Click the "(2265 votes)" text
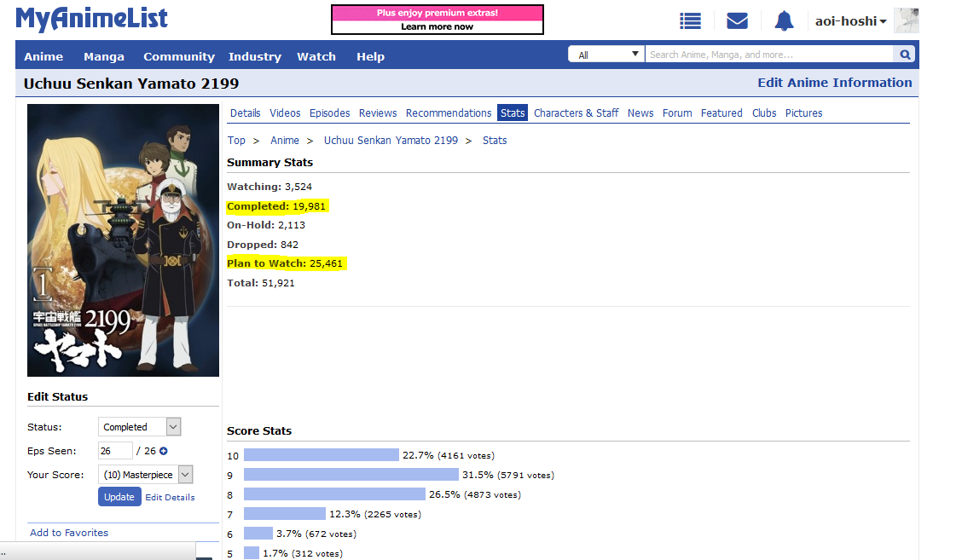Screen dimensions: 962x560 coord(392,515)
